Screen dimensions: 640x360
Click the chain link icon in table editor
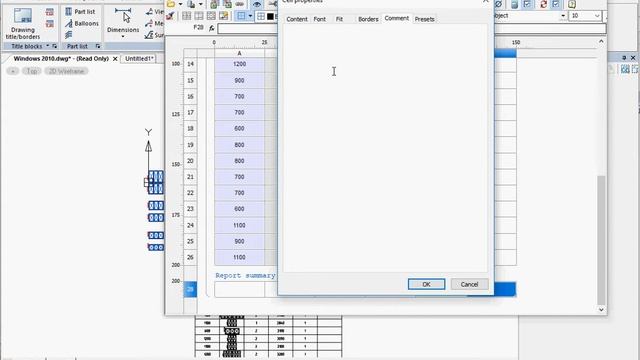point(240,4)
